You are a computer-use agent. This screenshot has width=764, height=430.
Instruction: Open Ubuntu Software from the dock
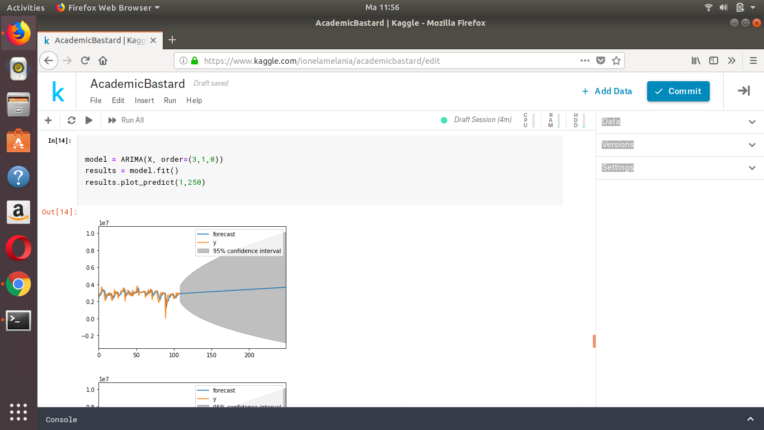click(x=19, y=141)
